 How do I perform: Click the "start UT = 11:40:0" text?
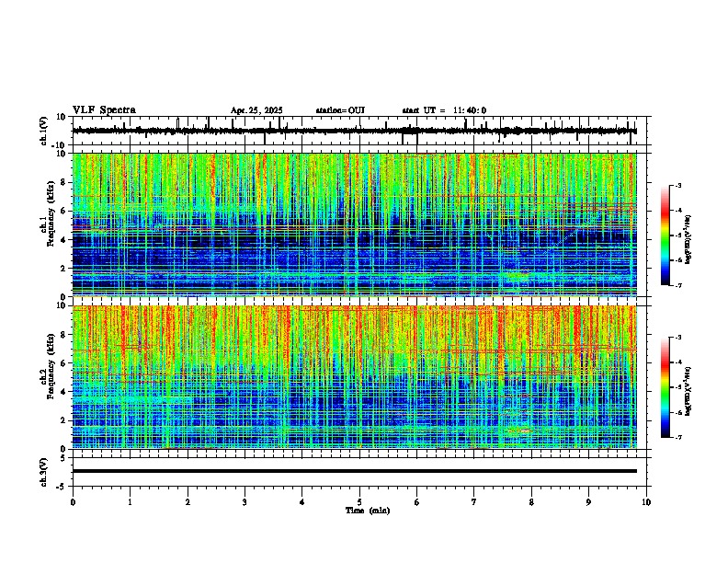tap(444, 110)
